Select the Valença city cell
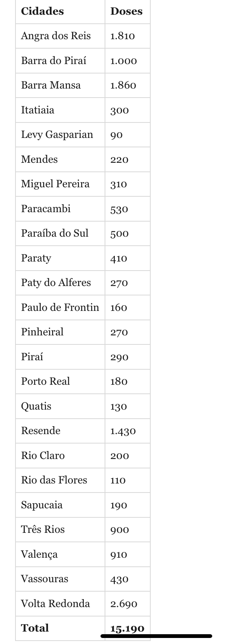This screenshot has width=233, height=644. coord(40,554)
